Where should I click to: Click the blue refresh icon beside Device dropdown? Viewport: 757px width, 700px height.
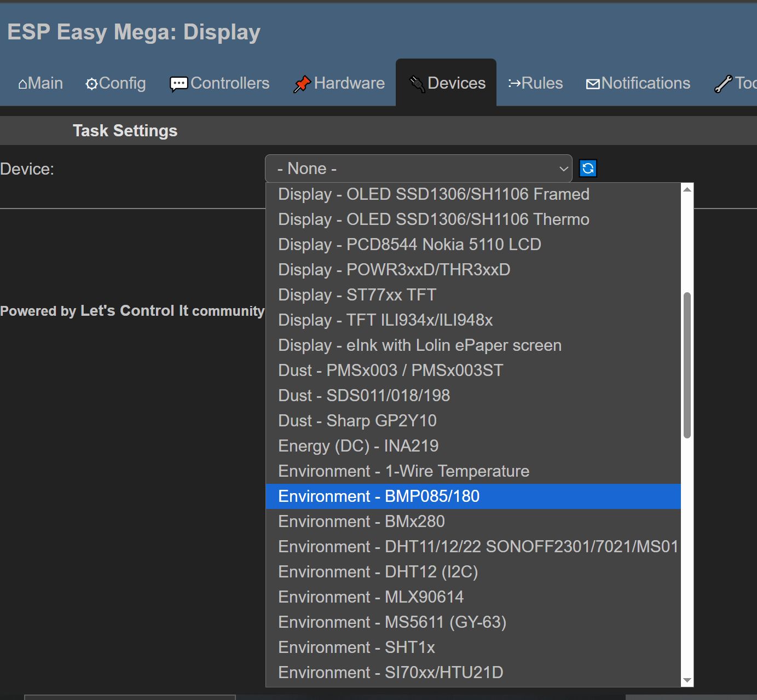[x=588, y=169]
